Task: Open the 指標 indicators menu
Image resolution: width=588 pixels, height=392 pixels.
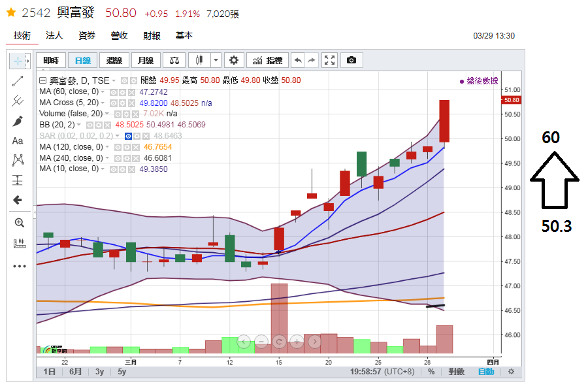Action: pos(267,60)
